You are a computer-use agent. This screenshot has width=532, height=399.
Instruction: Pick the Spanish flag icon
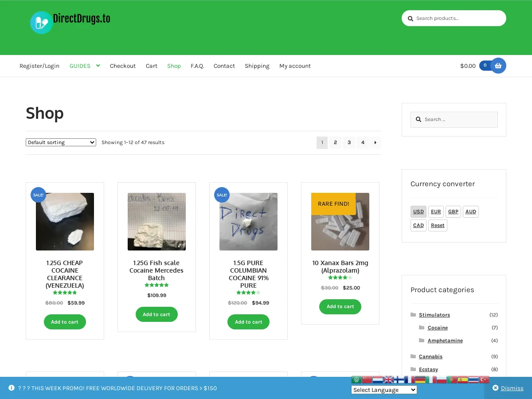pos(463,379)
